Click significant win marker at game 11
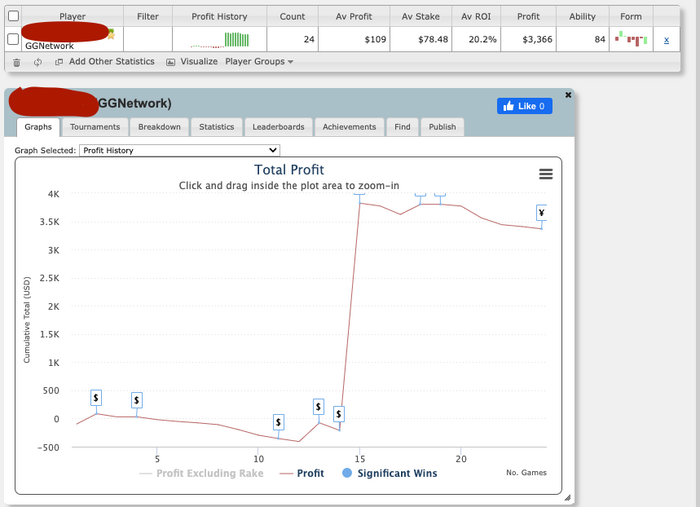The height and width of the screenshot is (507, 700). [279, 422]
